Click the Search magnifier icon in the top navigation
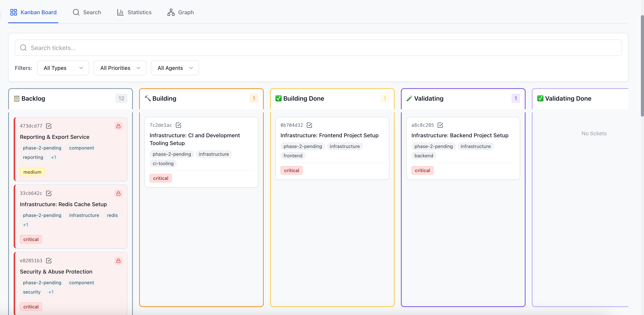This screenshot has width=644, height=315. [76, 12]
